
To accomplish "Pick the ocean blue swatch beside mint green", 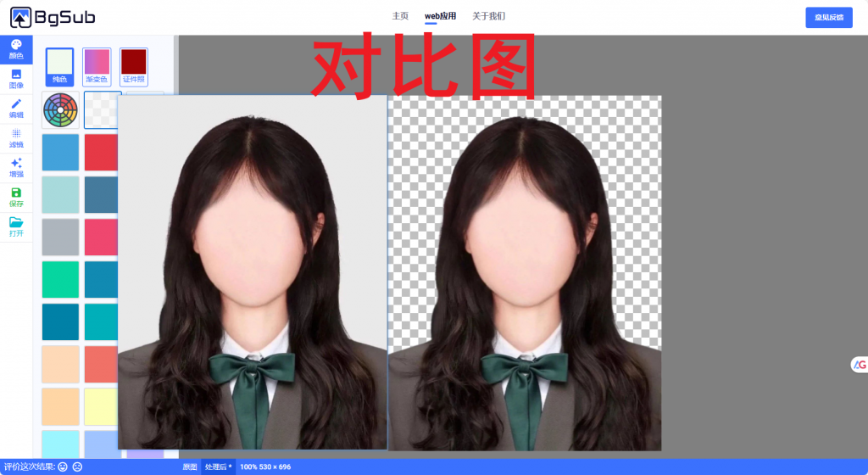I will click(x=101, y=280).
